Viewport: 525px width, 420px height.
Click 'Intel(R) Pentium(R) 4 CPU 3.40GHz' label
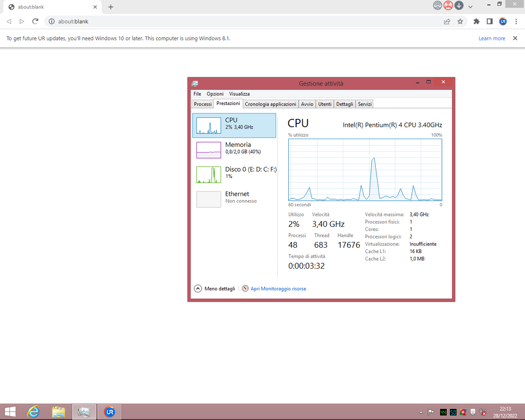click(x=392, y=125)
